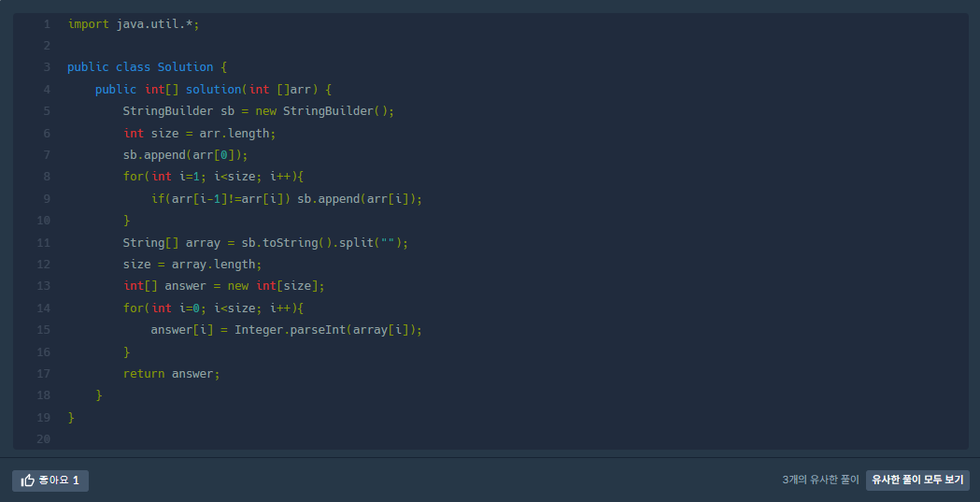Click 'int[] answer = new int[size];' line

coord(224,286)
